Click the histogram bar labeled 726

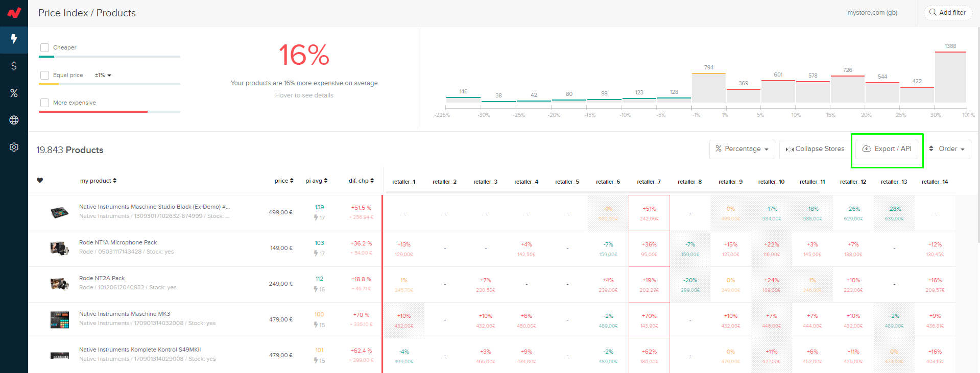pyautogui.click(x=848, y=89)
